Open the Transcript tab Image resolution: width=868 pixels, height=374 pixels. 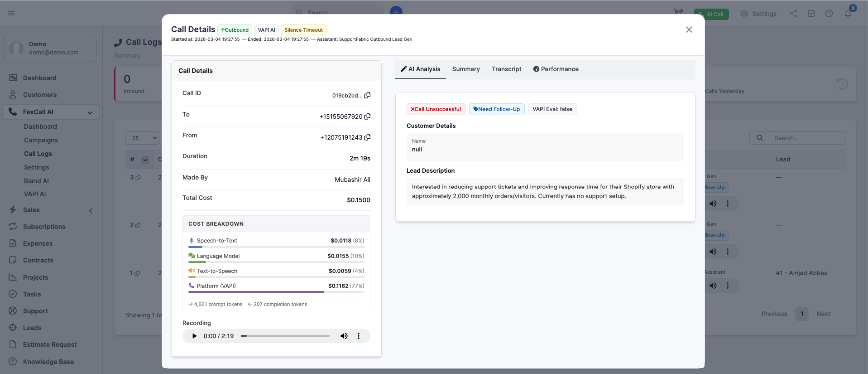coord(507,69)
